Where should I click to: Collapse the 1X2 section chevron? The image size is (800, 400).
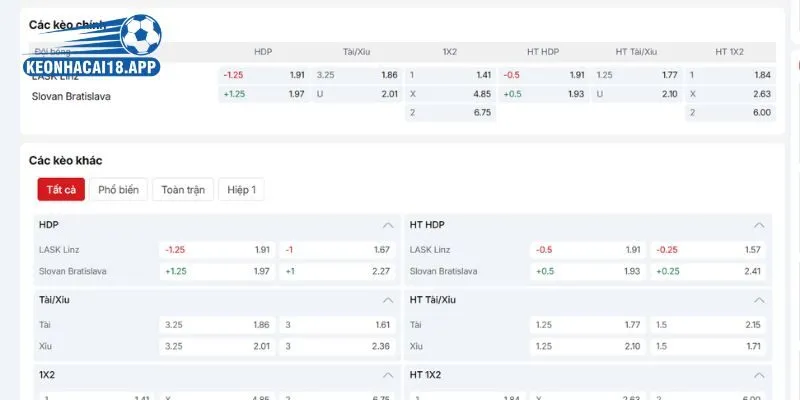388,375
